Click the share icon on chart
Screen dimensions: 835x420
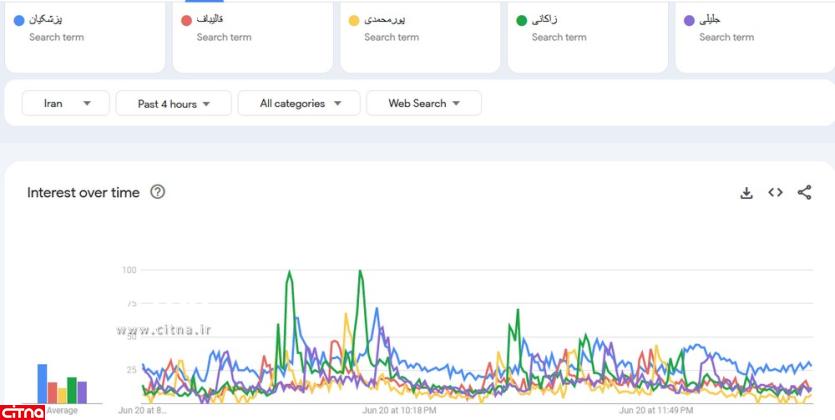804,193
